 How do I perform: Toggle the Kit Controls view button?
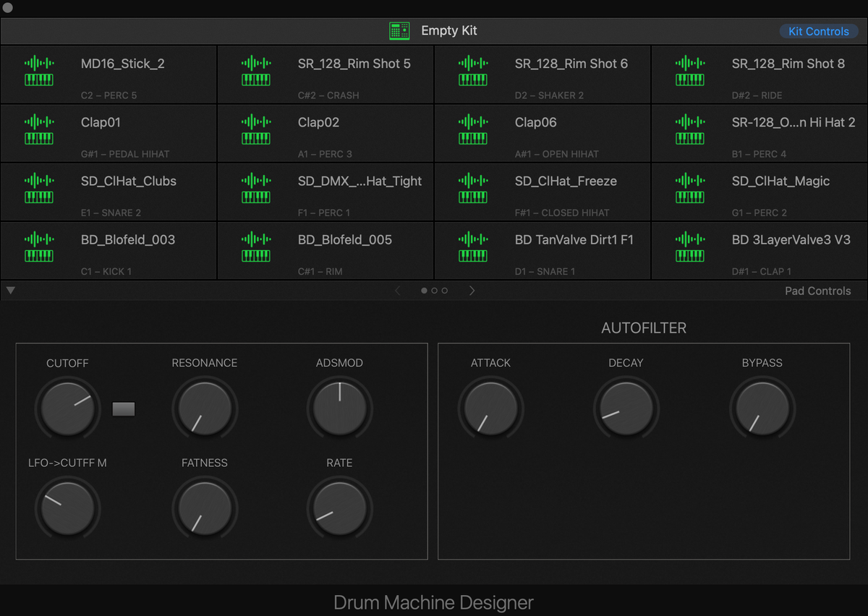coord(818,31)
